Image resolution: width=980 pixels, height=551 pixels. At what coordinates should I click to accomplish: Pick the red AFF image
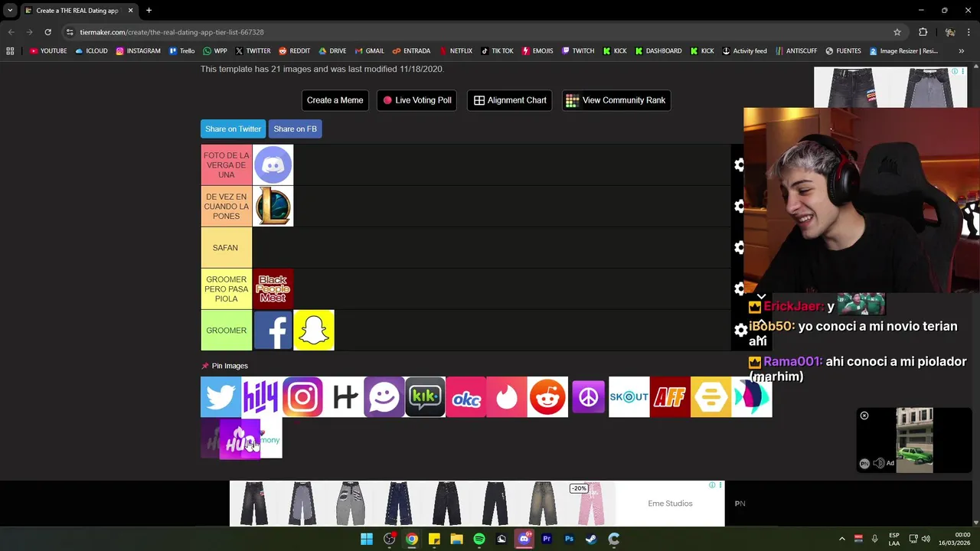coord(670,396)
